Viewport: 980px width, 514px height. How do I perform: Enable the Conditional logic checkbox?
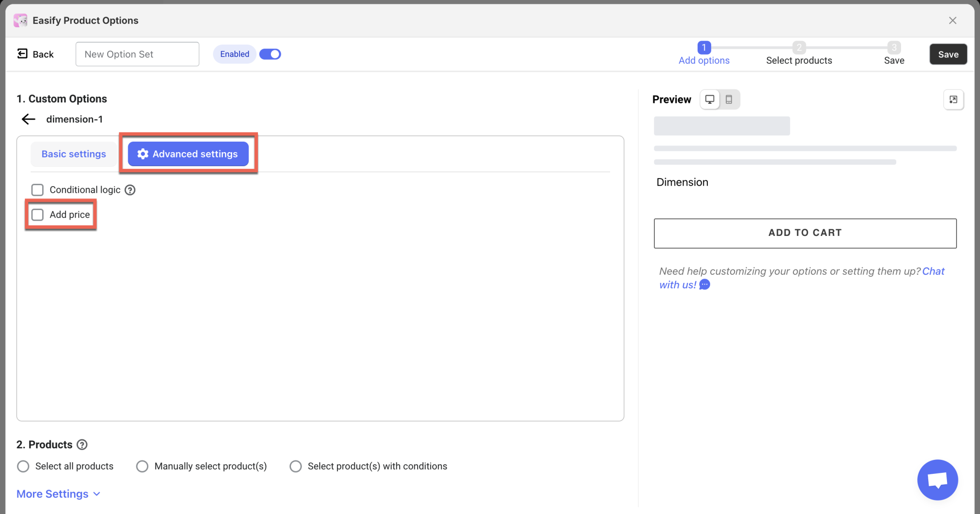(x=37, y=190)
